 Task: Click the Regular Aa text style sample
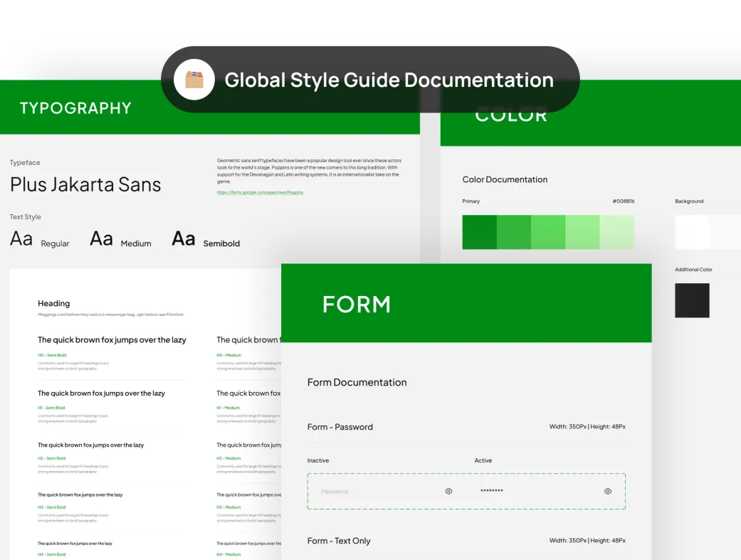[21, 239]
